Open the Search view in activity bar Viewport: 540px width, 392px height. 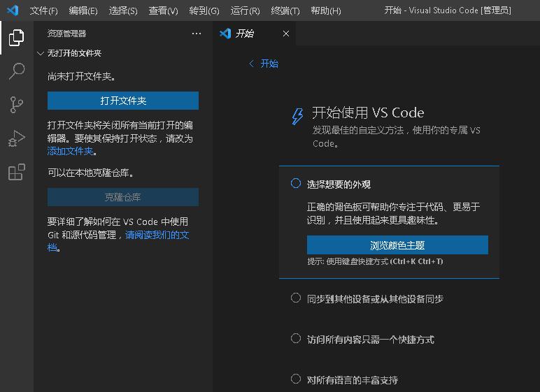16,71
